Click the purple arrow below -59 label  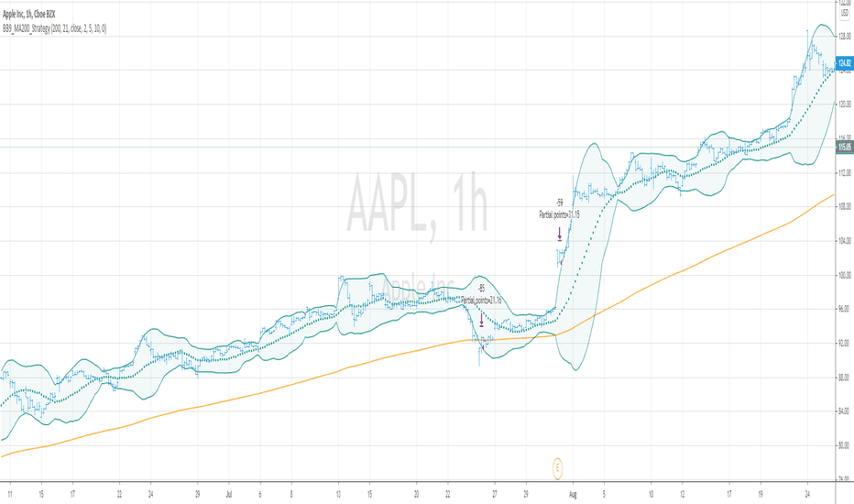click(x=559, y=233)
